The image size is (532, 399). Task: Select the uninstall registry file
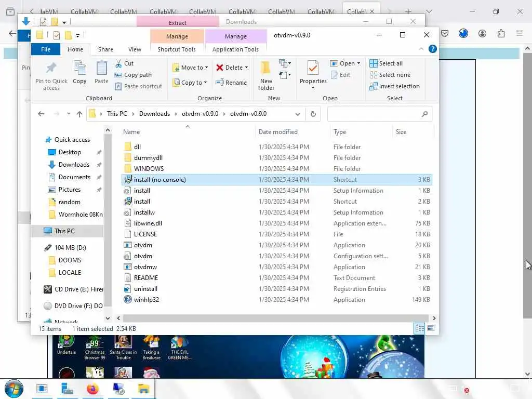277,289
